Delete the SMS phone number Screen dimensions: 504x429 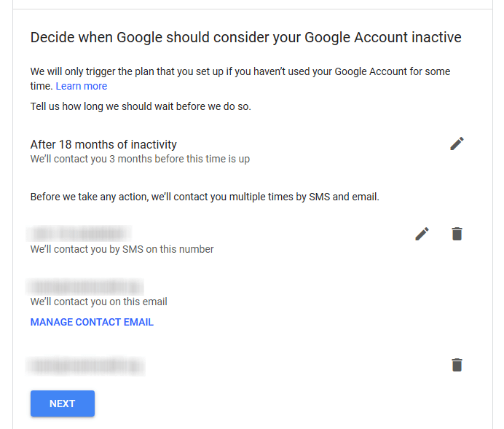457,234
